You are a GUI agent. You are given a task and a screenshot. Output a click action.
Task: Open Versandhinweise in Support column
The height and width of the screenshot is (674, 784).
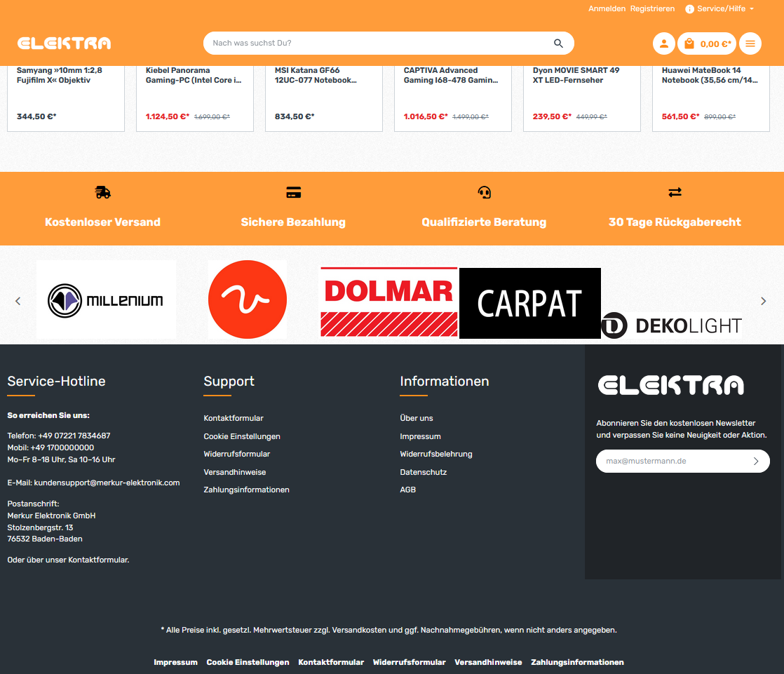[x=234, y=472]
